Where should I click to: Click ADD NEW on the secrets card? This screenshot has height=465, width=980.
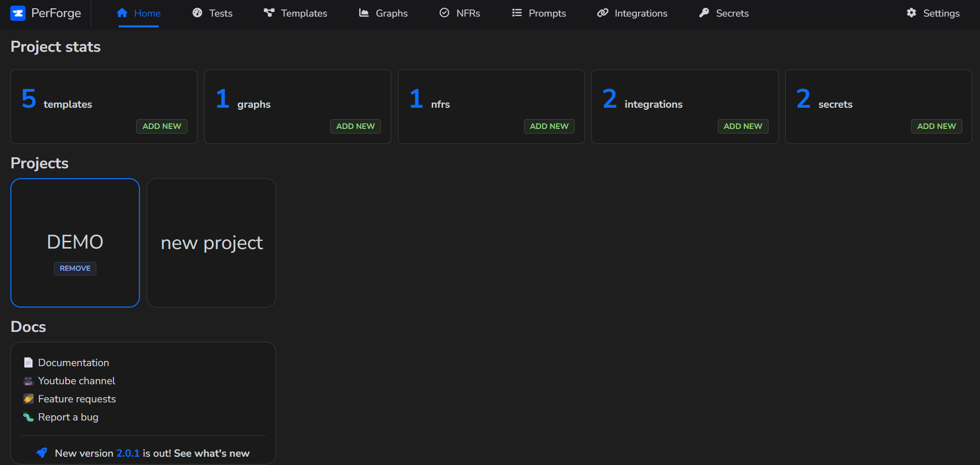pos(936,126)
